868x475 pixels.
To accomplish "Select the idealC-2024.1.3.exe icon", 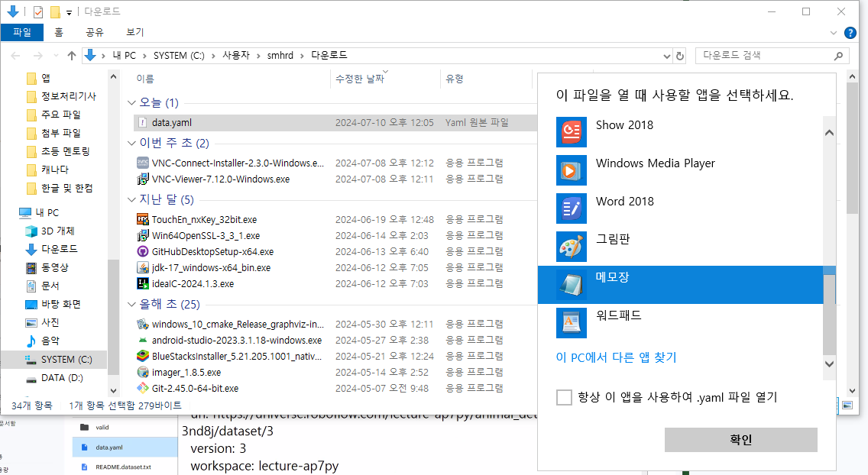I will point(142,283).
